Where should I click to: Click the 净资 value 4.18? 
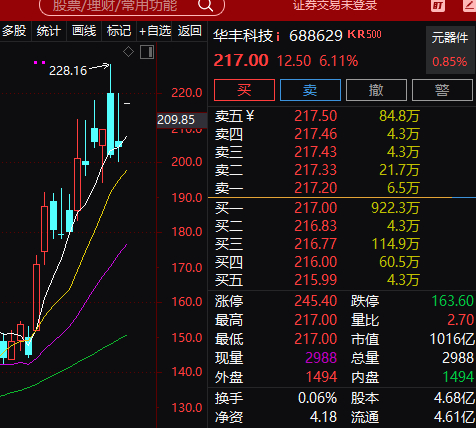click(323, 417)
